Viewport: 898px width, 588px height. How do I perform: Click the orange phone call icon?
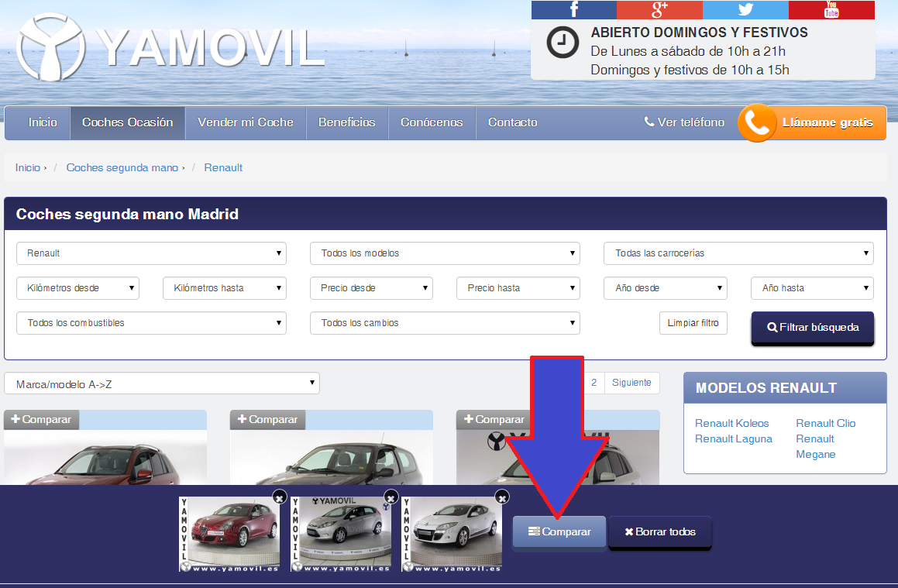(757, 122)
